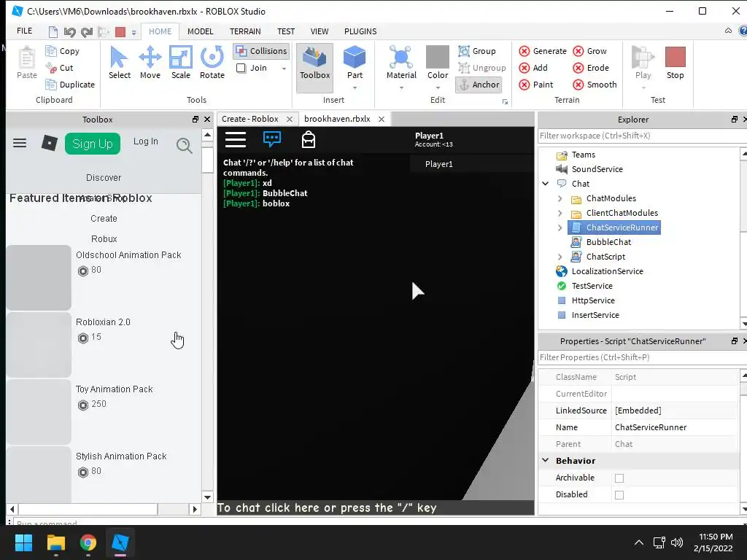The height and width of the screenshot is (560, 747).
Task: Click the Roblox logo in Toolbox
Action: point(49,143)
